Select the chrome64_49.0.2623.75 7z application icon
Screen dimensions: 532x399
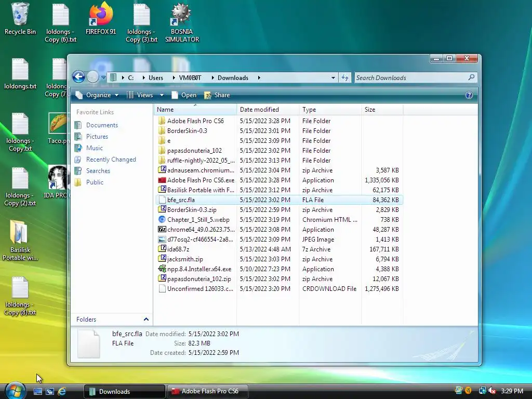pos(162,229)
